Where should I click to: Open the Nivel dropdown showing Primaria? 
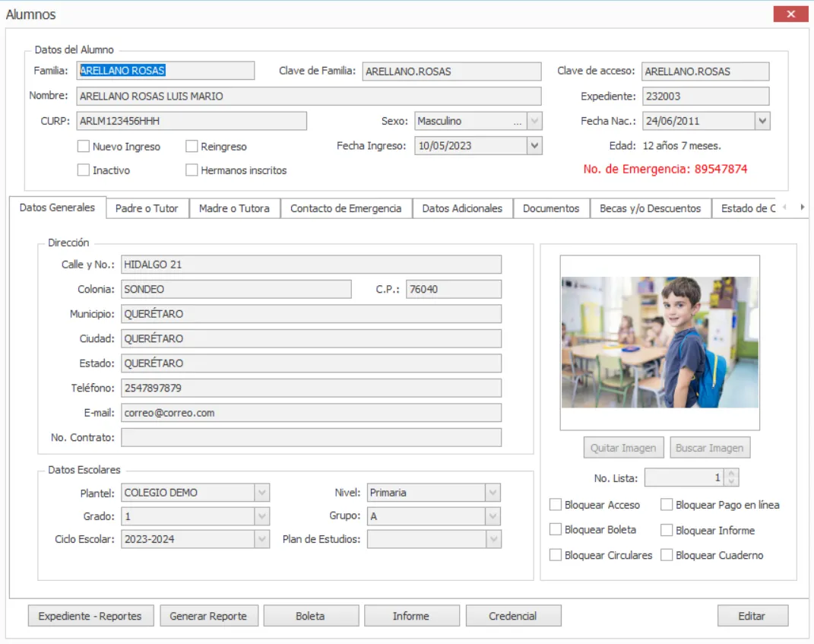(493, 493)
